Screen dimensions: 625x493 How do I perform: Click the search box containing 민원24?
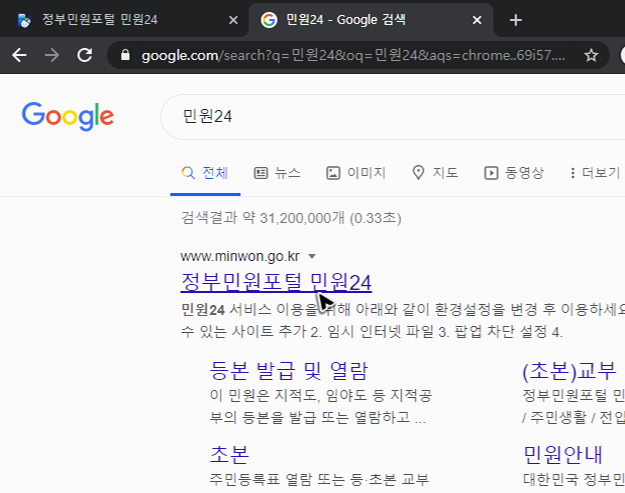click(x=393, y=117)
